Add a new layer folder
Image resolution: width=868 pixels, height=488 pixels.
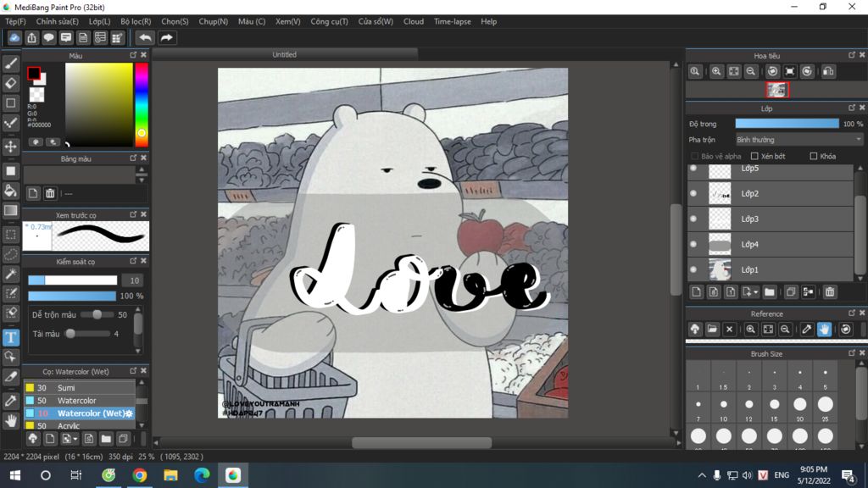pos(770,292)
